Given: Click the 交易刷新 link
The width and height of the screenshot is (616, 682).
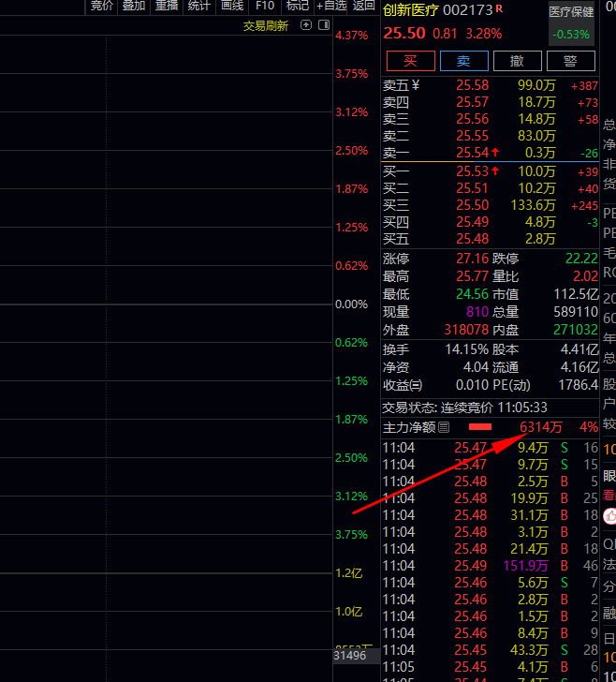Looking at the screenshot, I should (x=266, y=26).
